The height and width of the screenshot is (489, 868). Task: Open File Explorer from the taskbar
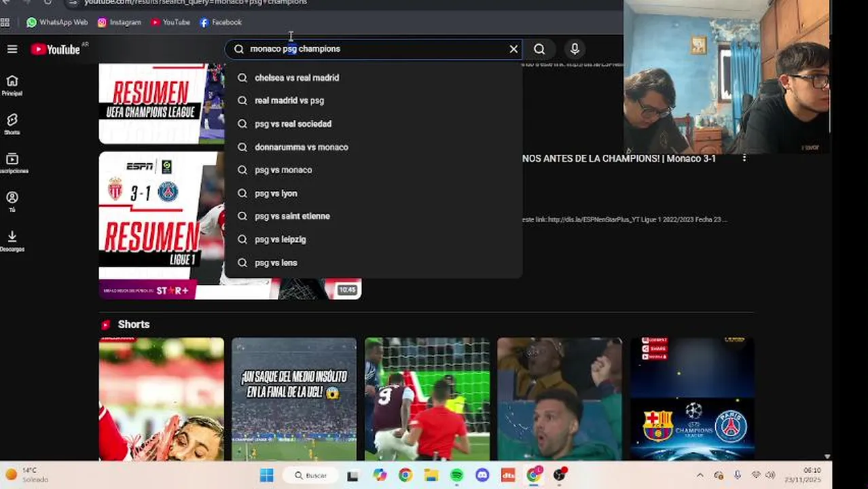click(431, 475)
